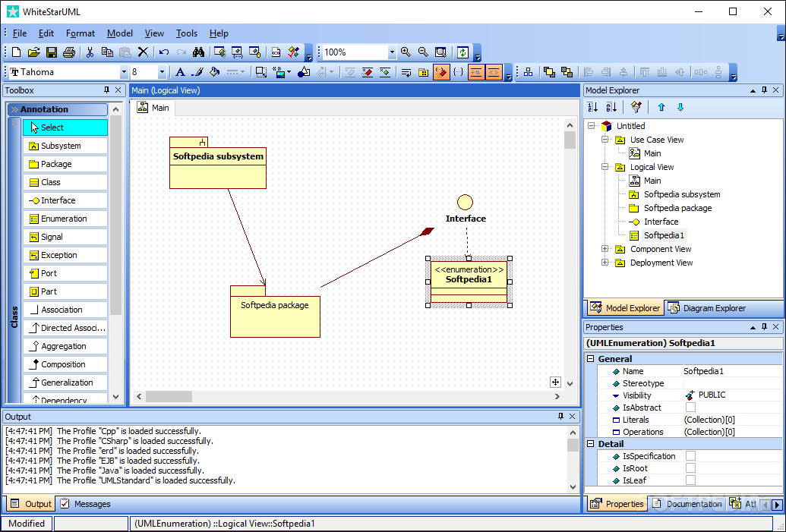Viewport: 786px width, 532px height.
Task: Click the line color brush icon
Action: (197, 72)
